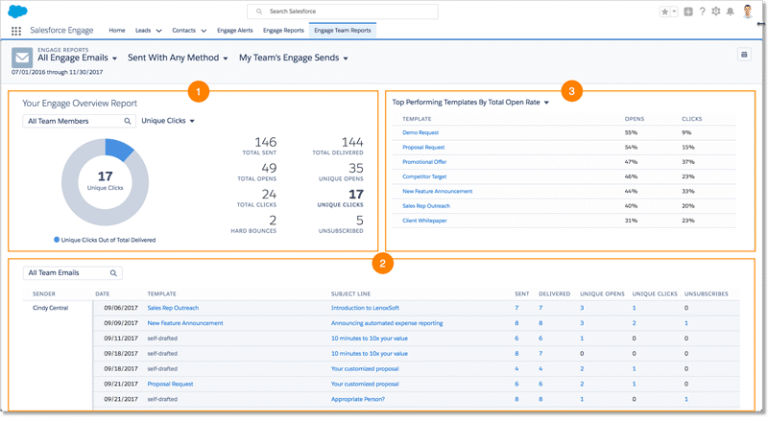Expand the Leads tab dropdown chevron
Screen dimensions: 768x421
click(x=159, y=31)
